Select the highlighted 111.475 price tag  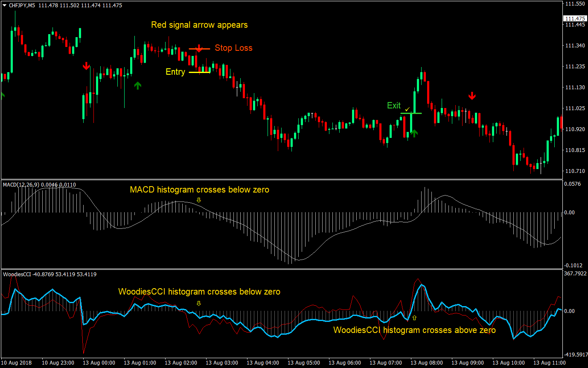tap(575, 18)
